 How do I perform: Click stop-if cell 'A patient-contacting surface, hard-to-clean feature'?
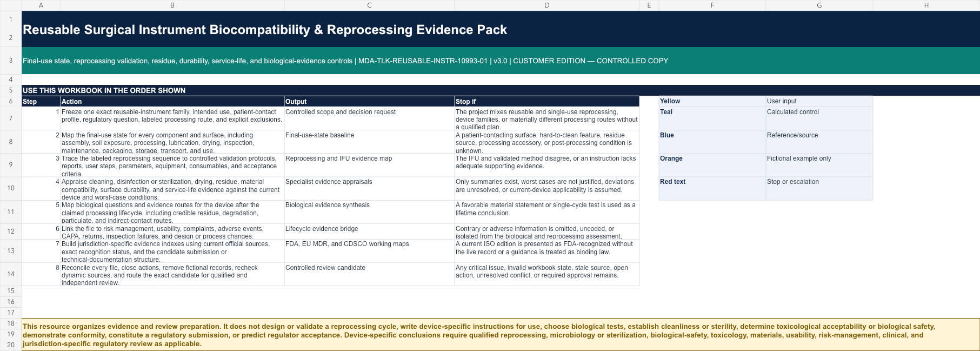point(547,142)
